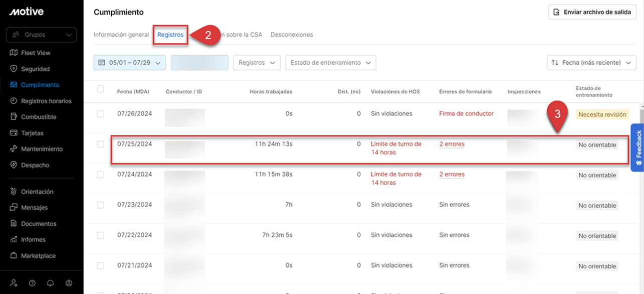The width and height of the screenshot is (644, 294).
Task: Expand the Grupos selector
Action: click(42, 35)
